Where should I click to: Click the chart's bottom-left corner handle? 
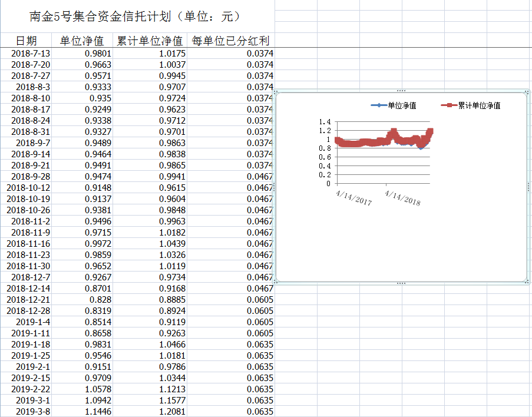click(276, 282)
